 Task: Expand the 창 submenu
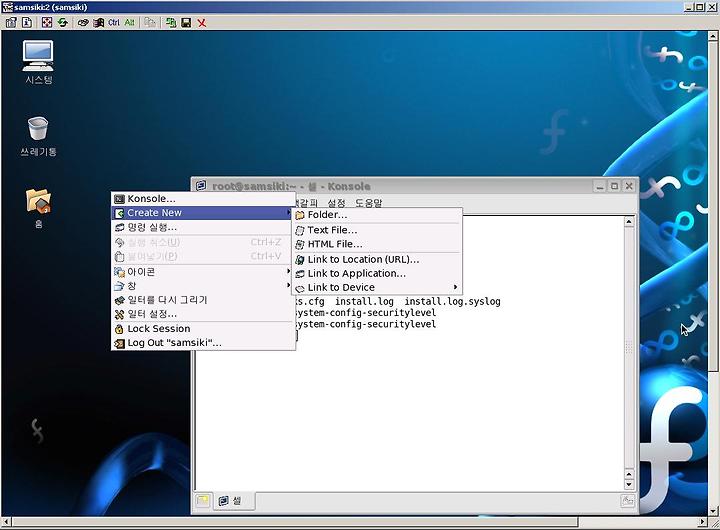click(202, 286)
